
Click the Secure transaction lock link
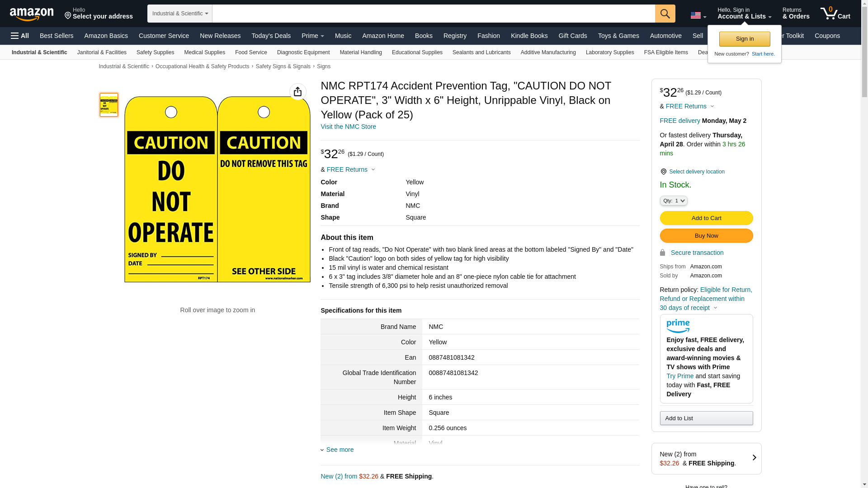697,253
